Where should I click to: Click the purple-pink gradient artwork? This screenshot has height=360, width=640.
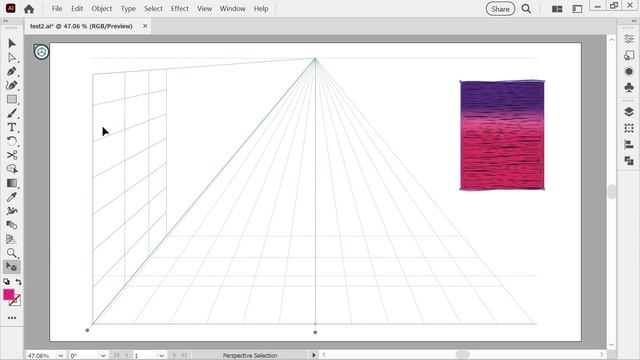(x=502, y=135)
